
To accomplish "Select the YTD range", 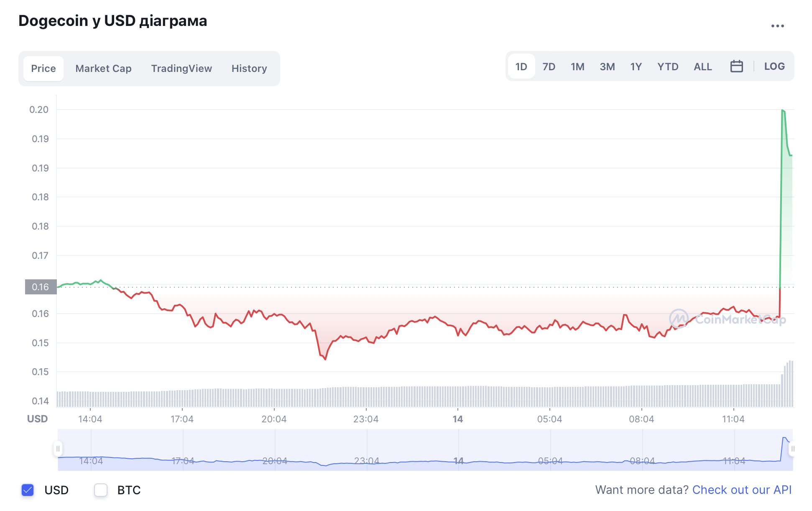I will coord(668,66).
